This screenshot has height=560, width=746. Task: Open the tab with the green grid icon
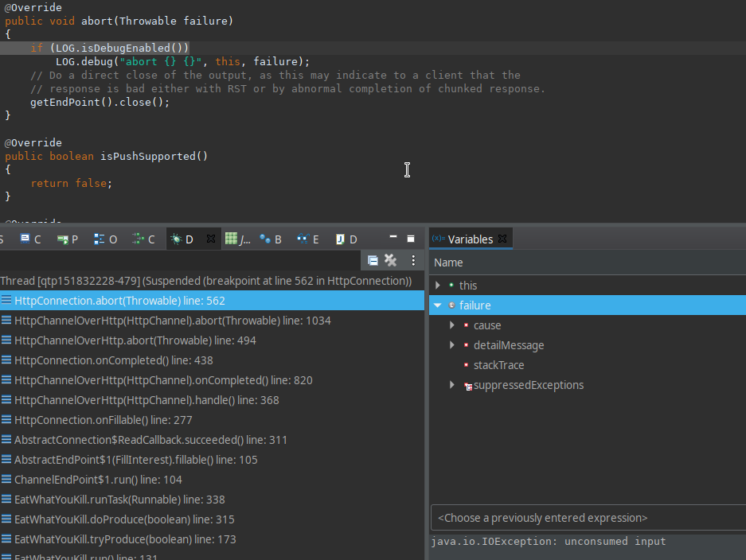click(x=237, y=239)
